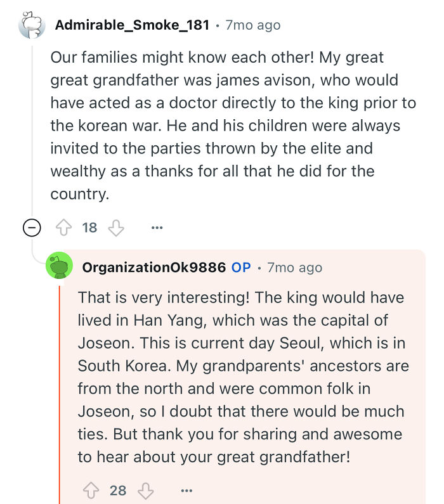
Task: Click the comment text about james avison
Action: point(225,126)
